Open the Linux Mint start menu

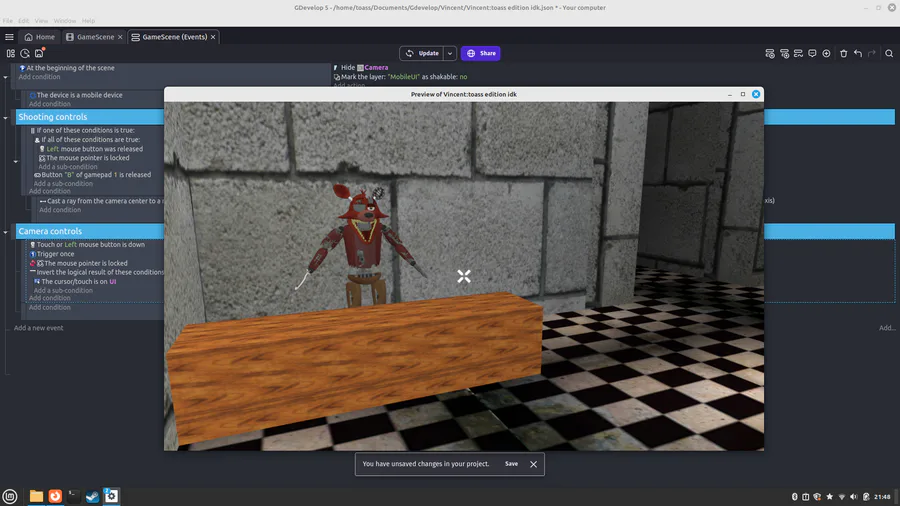tap(10, 496)
